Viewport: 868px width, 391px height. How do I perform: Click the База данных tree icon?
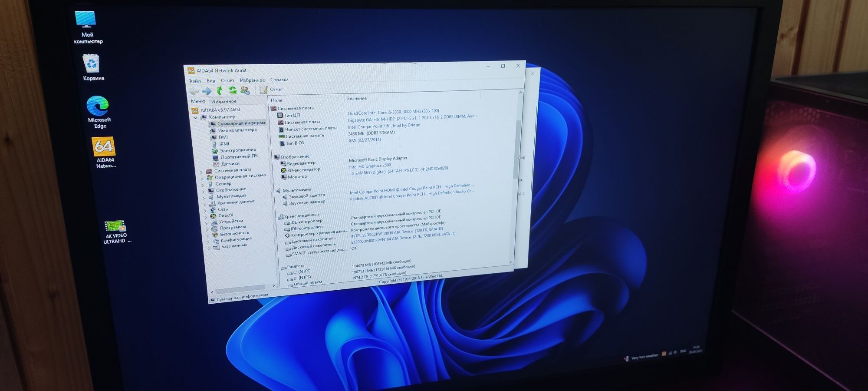pyautogui.click(x=216, y=247)
